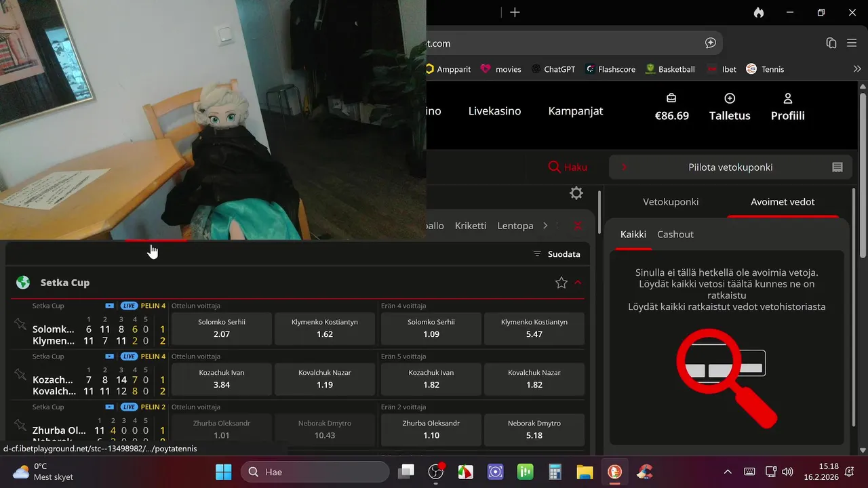Open the Basketball bookmark
The image size is (868, 488).
pyautogui.click(x=670, y=69)
